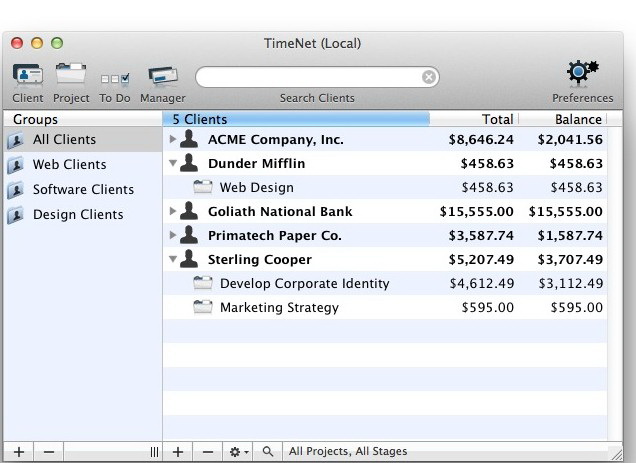Click Develop Corporate Identity folder icon
636x463 pixels.
coord(203,283)
